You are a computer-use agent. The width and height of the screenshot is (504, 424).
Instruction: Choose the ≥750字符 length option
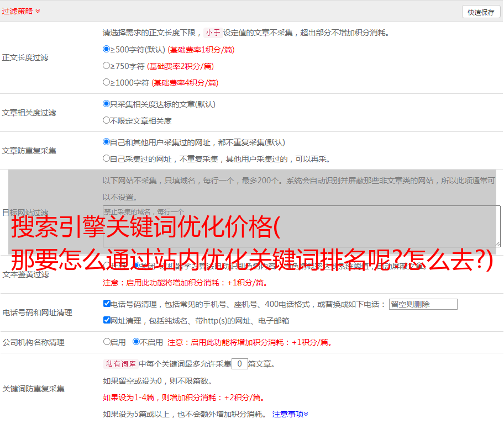click(x=107, y=66)
